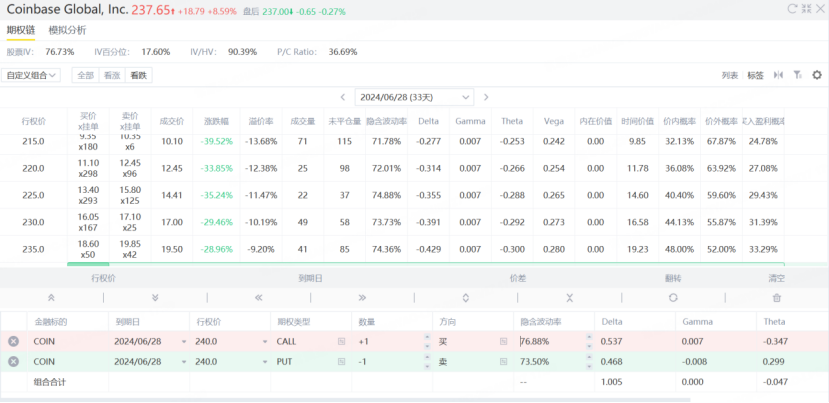Increase CALL leg quantity stepper up
This screenshot has width=829, height=403.
pyautogui.click(x=427, y=337)
